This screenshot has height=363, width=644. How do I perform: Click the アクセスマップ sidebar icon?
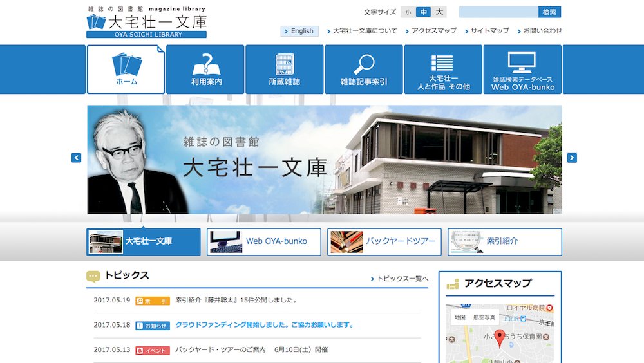pyautogui.click(x=453, y=284)
